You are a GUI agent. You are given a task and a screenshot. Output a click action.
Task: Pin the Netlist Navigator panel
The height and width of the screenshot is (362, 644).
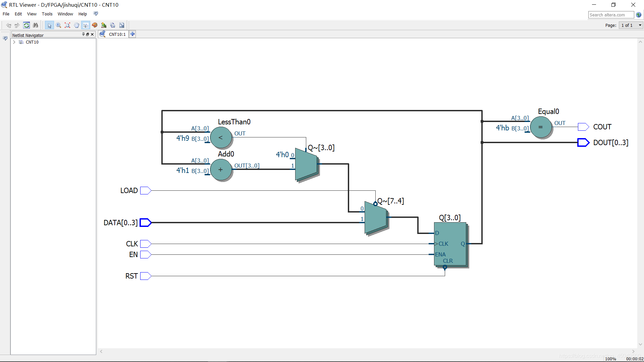click(84, 34)
